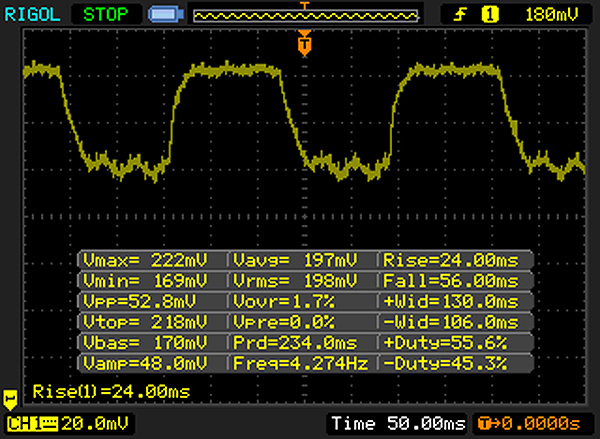Click the USB storage device icon
This screenshot has width=600, height=439.
166,15
